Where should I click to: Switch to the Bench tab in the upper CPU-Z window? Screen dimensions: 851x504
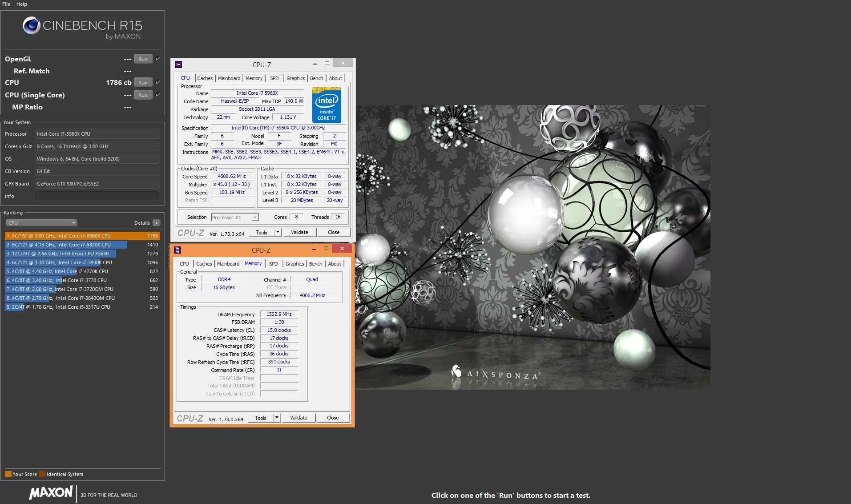(317, 78)
